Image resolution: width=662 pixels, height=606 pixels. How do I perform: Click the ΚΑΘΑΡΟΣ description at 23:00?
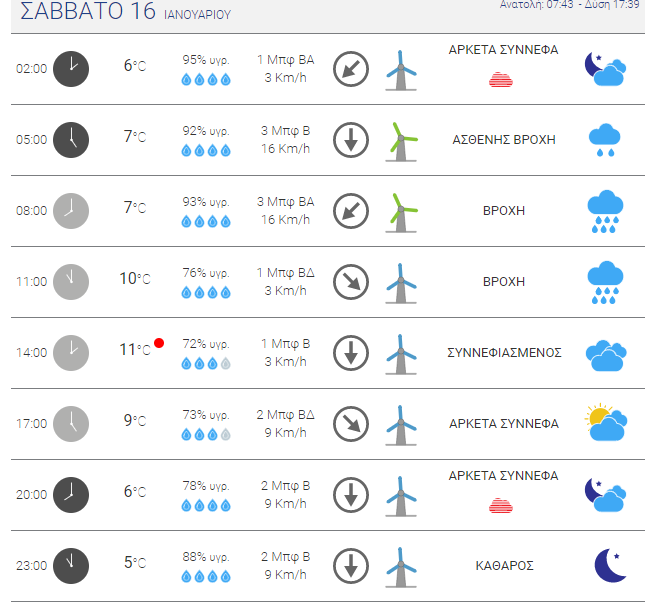pyautogui.click(x=504, y=565)
